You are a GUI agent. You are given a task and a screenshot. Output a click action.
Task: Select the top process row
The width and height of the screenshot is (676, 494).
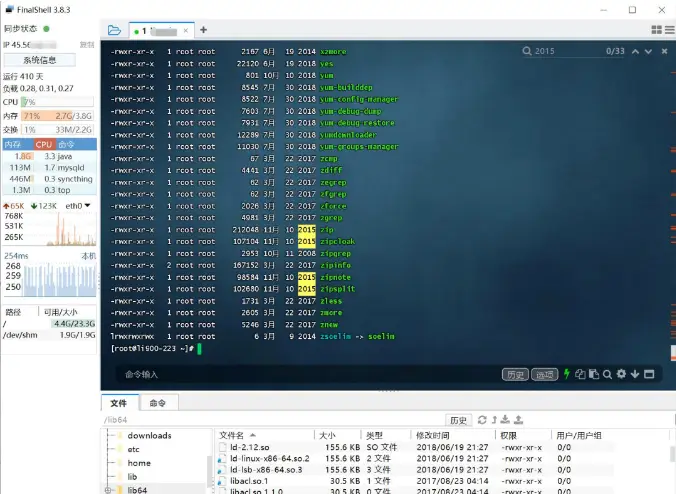coord(50,190)
